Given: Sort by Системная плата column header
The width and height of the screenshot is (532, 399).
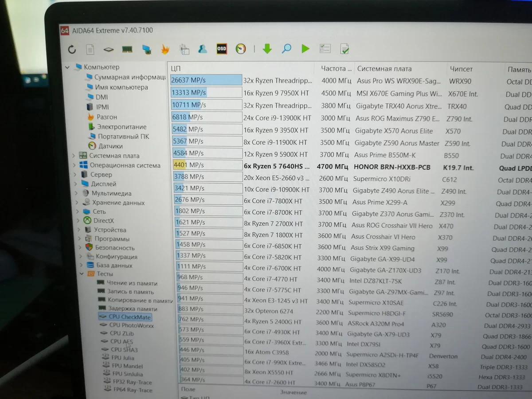Looking at the screenshot, I should (x=384, y=69).
